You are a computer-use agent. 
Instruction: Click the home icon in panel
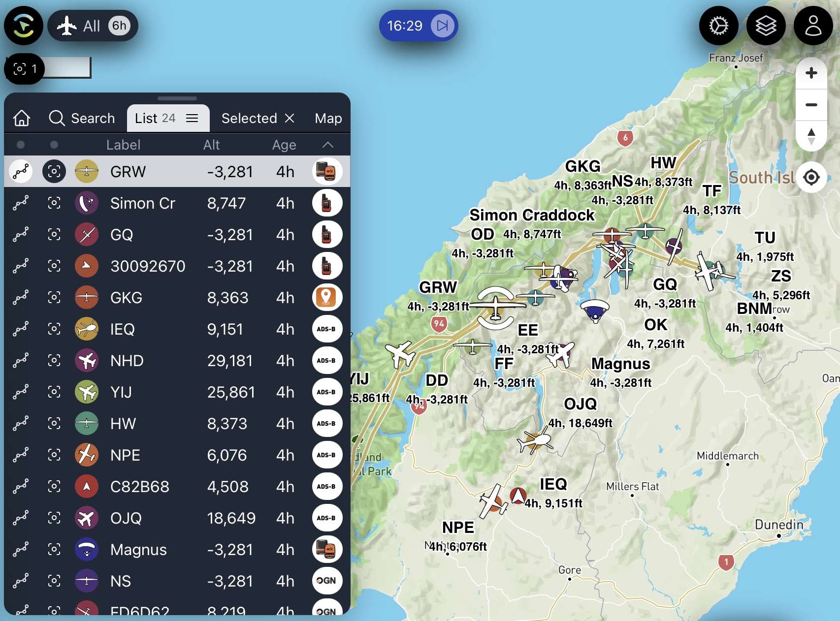22,118
